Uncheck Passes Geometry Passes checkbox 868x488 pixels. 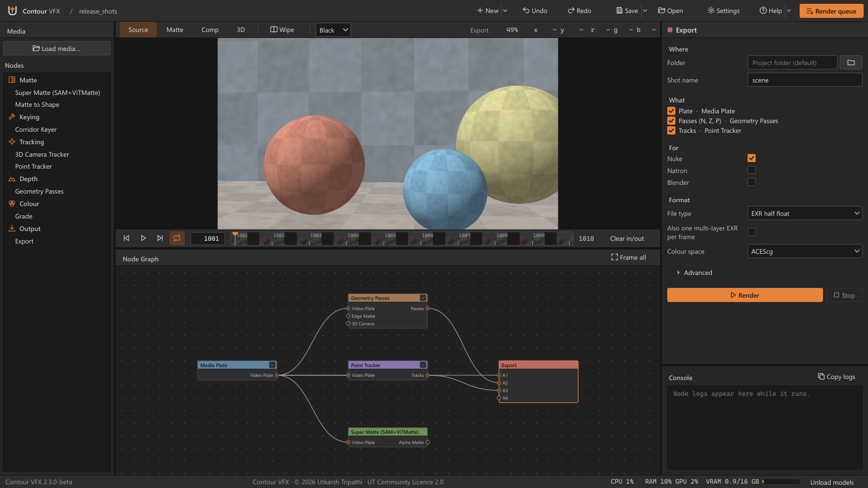point(672,120)
